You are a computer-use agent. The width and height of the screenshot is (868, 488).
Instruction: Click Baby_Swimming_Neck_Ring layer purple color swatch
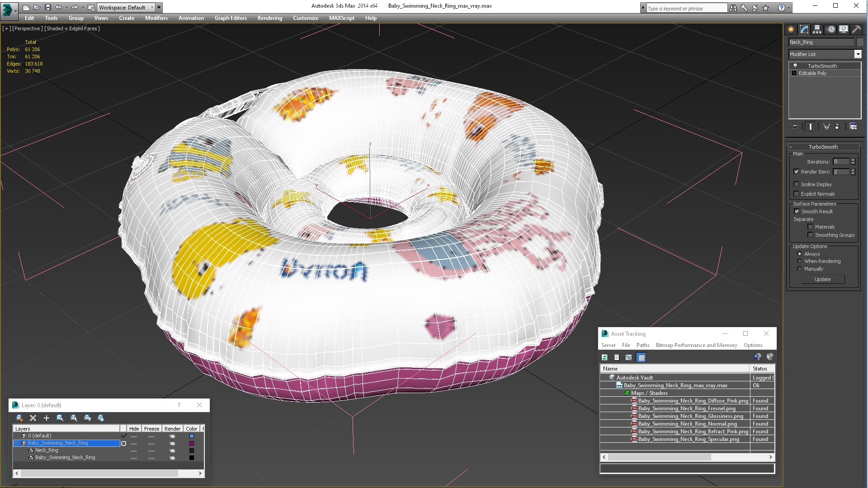click(x=192, y=443)
